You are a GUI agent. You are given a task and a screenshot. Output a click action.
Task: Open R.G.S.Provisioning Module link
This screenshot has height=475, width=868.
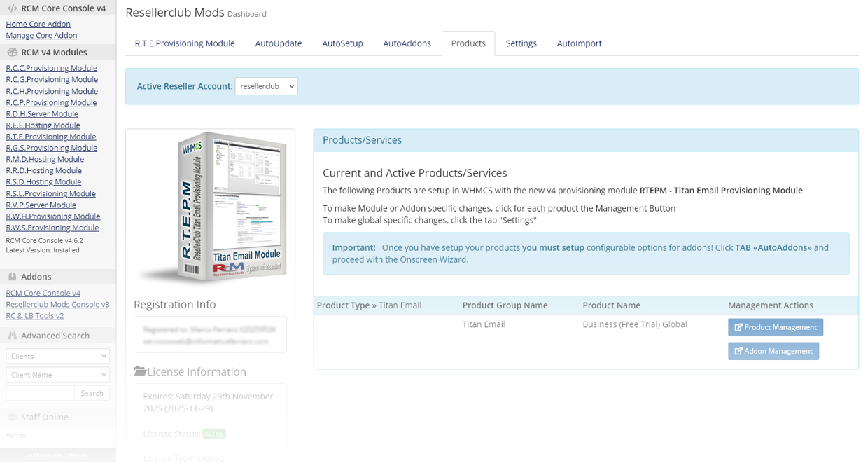coord(52,148)
